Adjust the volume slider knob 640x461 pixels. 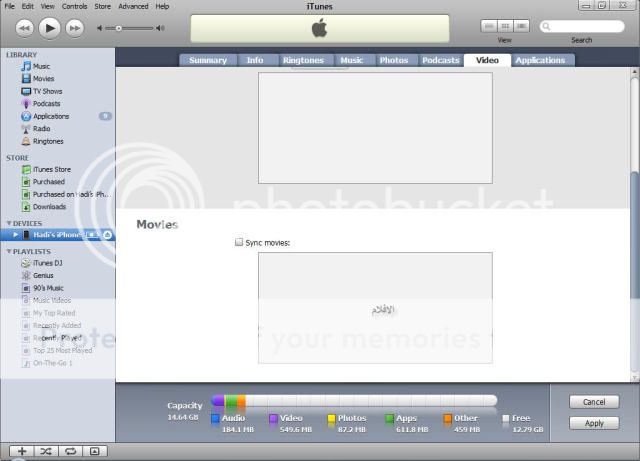pos(118,28)
